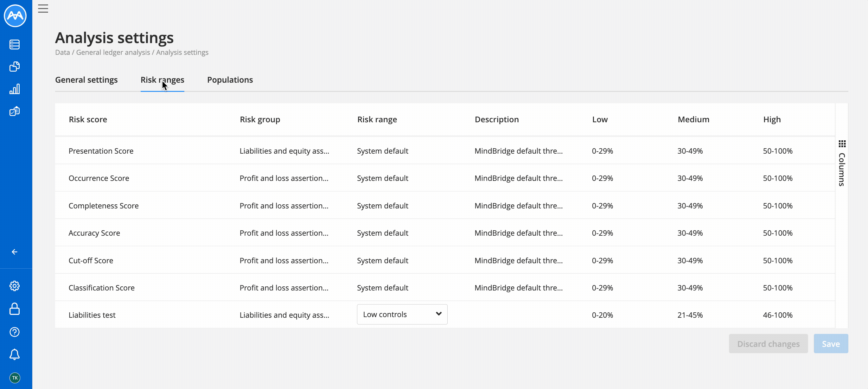Click Liabilities and equity group for Presentation Score
Viewport: 868px width, 389px height.
click(284, 151)
